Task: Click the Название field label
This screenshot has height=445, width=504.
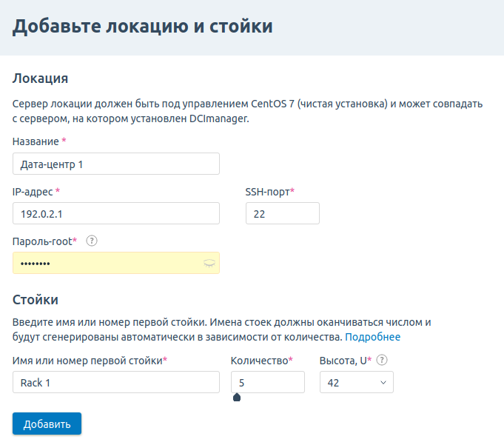Action: pyautogui.click(x=36, y=141)
